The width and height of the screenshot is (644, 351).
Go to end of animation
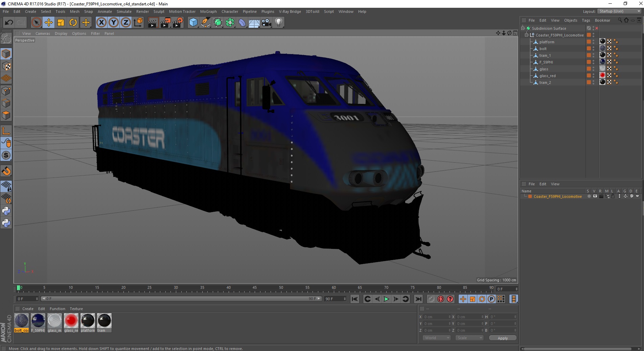click(x=418, y=299)
